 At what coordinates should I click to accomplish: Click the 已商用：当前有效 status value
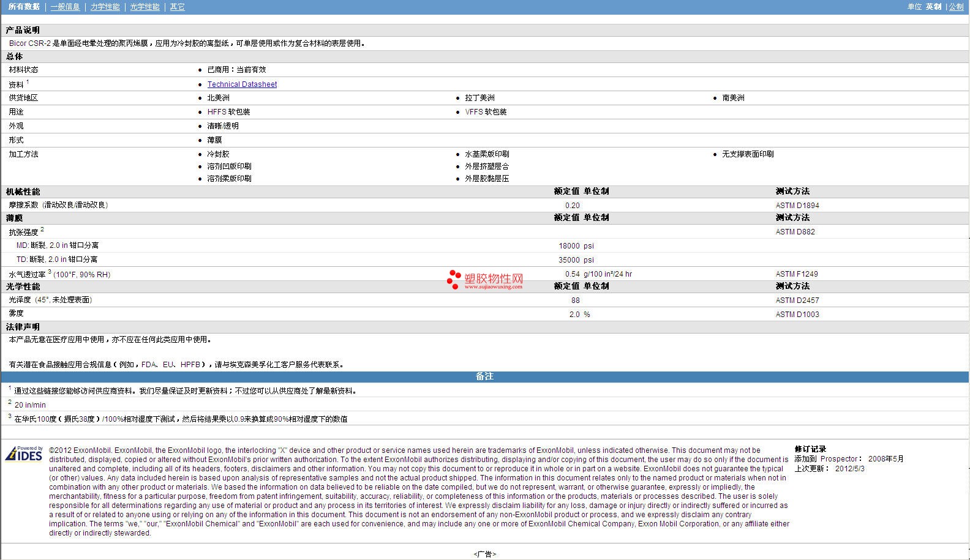tap(236, 70)
